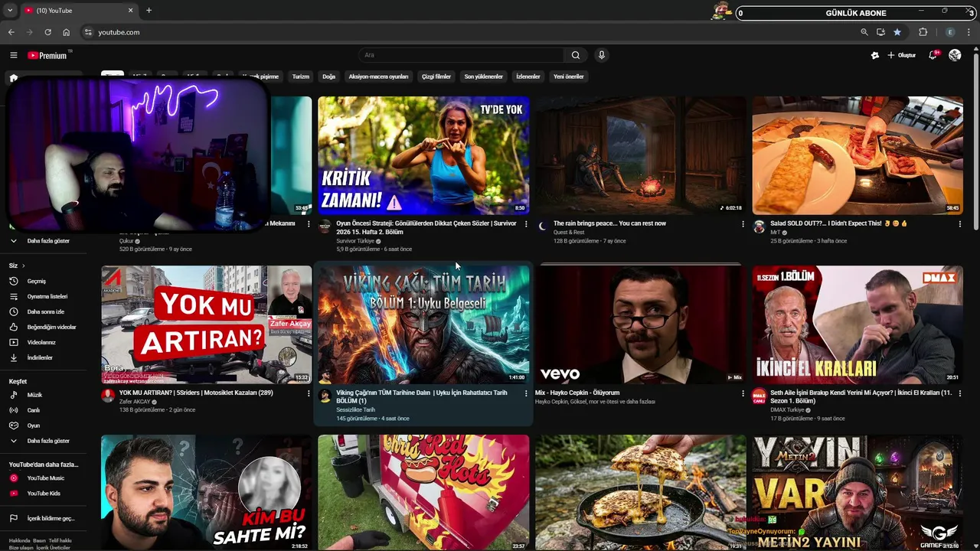
Task: Open the YouTube hamburger guide menu
Action: click(13, 55)
